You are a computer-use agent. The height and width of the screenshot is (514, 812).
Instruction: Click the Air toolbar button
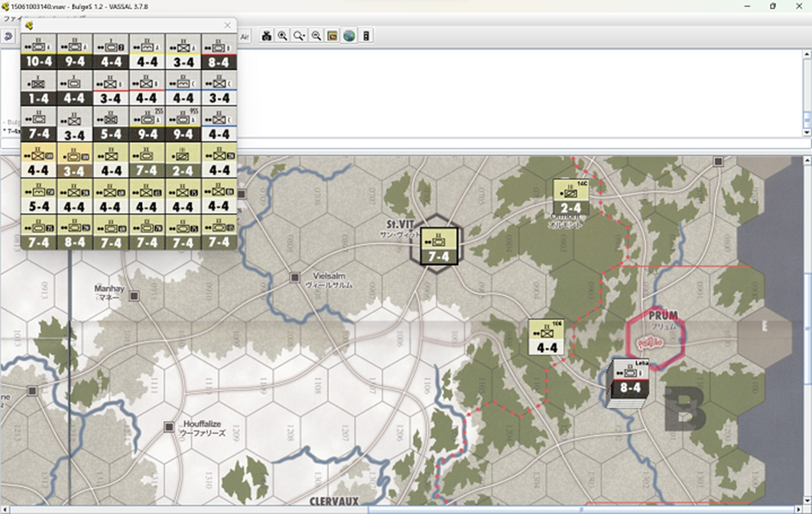click(245, 36)
